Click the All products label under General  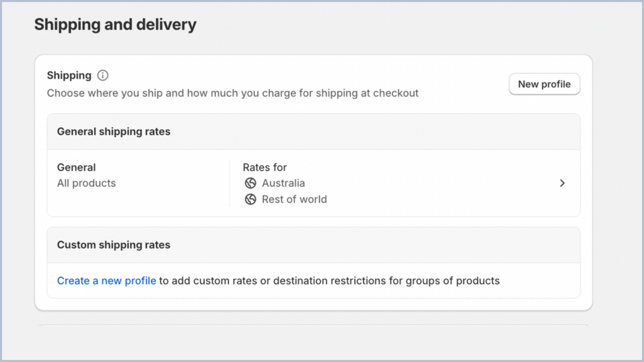coord(86,183)
